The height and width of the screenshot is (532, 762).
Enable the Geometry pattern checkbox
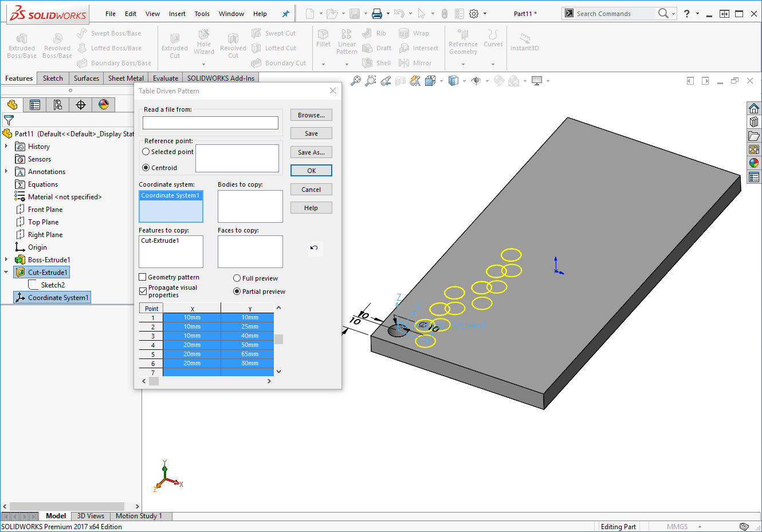(143, 277)
